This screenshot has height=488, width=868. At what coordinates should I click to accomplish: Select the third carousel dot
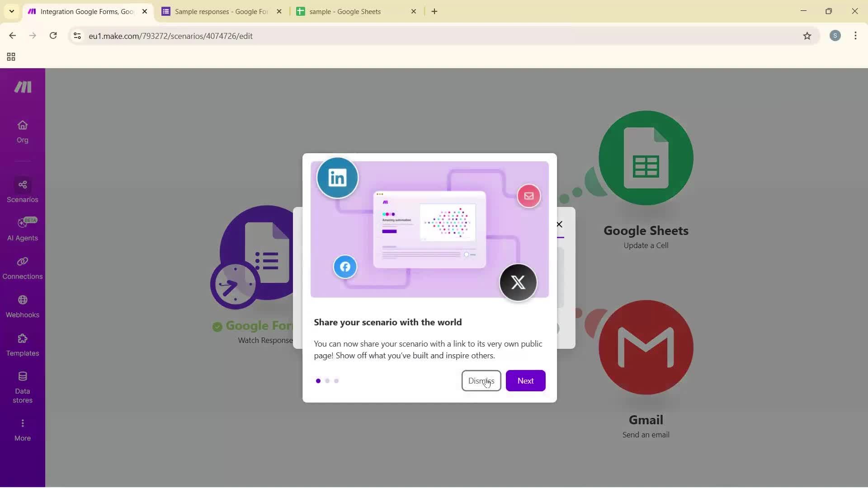coord(336,381)
